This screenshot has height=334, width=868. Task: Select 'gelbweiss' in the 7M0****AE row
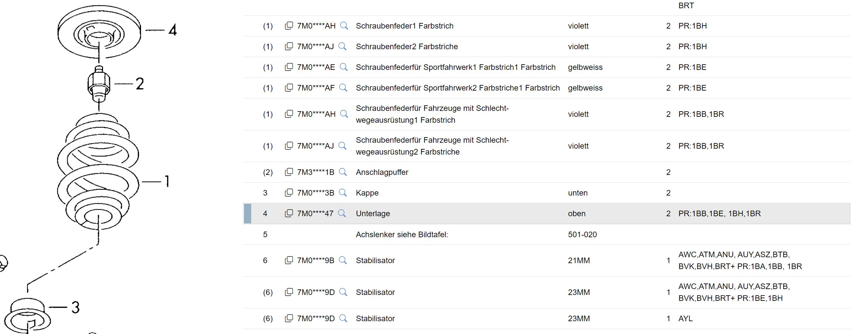585,67
